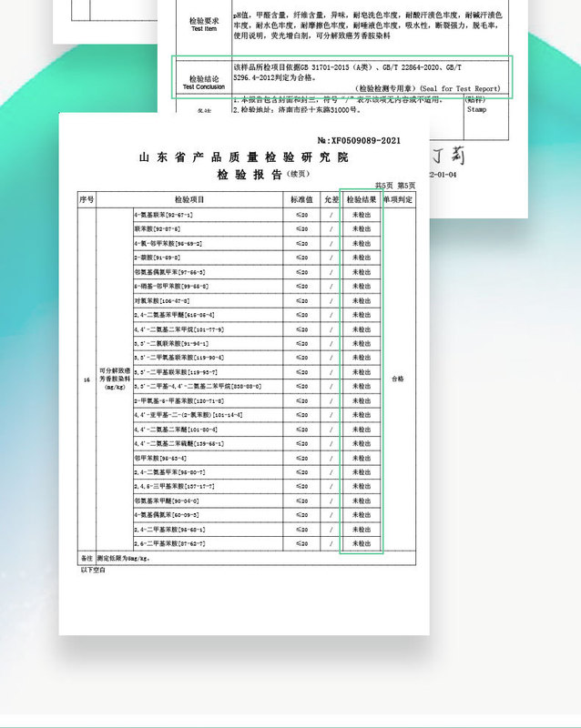Viewport: 581px width, 728px height.
Task: Select the 邻氨基偶氮甲苯 test item cell
Action: (208, 272)
